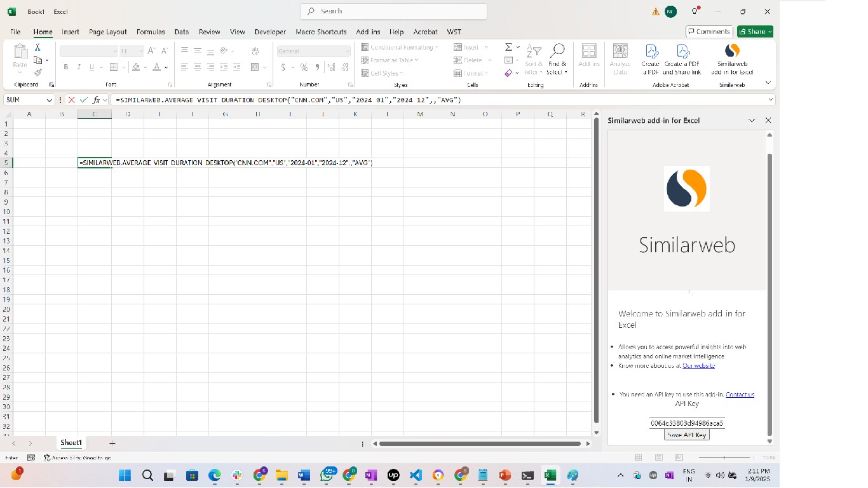Apply Comma Style number format
Screen dimensions: 868x488
317,67
